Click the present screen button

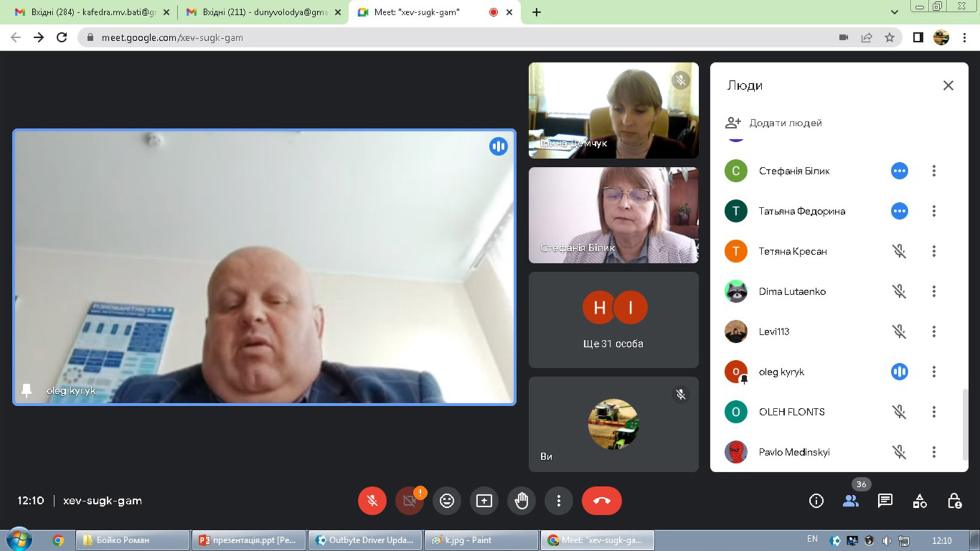tap(484, 501)
